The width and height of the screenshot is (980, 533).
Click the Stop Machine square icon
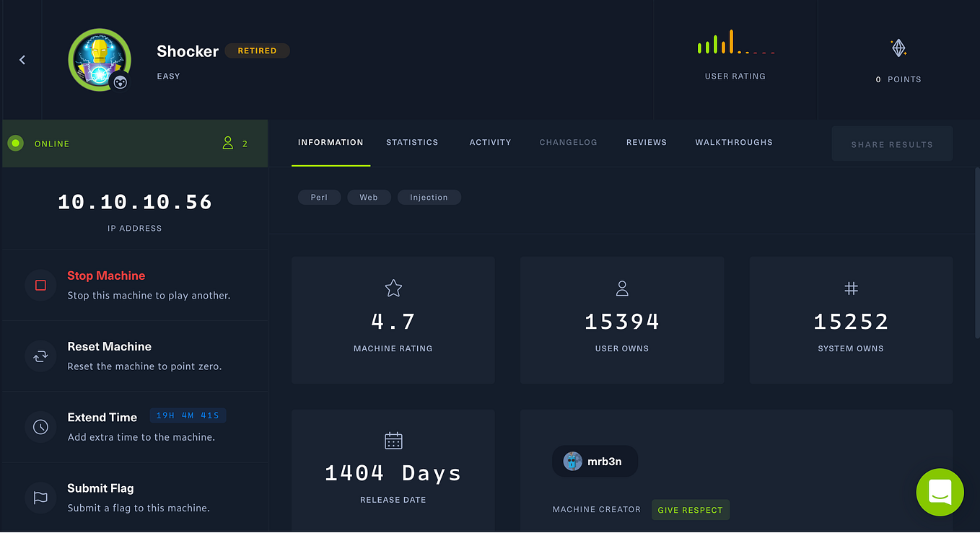coord(40,285)
